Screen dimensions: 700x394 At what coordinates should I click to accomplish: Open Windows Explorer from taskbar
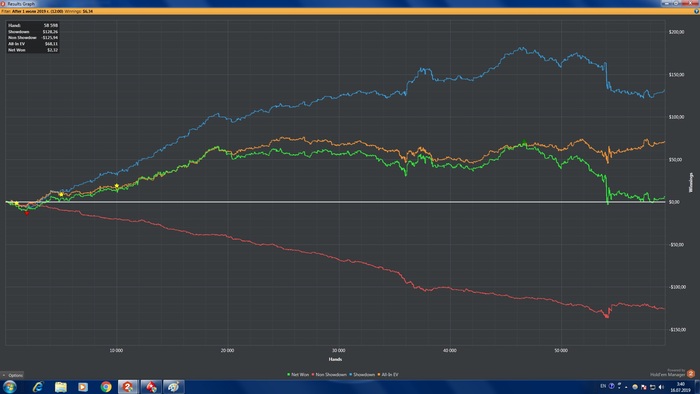pyautogui.click(x=60, y=387)
